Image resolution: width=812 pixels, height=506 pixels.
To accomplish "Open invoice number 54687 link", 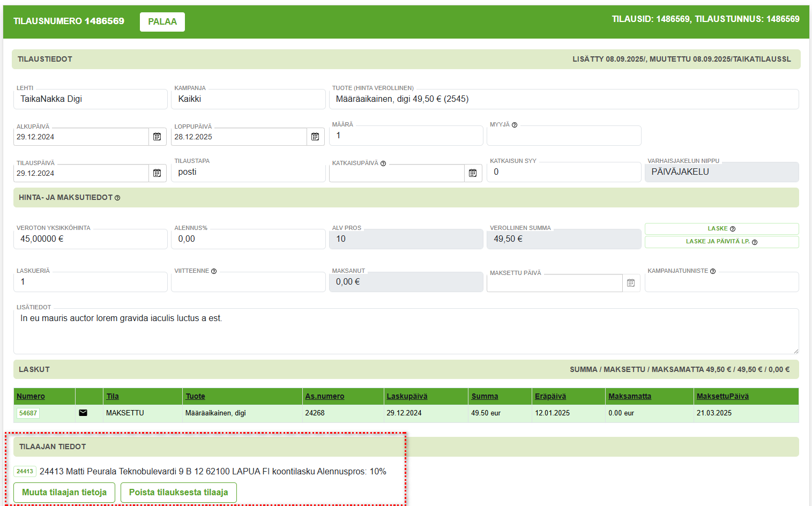I will point(28,413).
